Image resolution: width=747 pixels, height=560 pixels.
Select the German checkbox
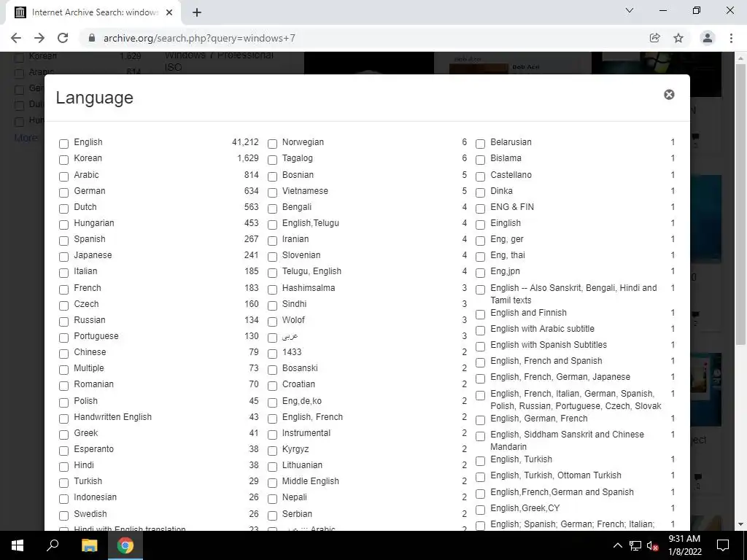tap(64, 192)
